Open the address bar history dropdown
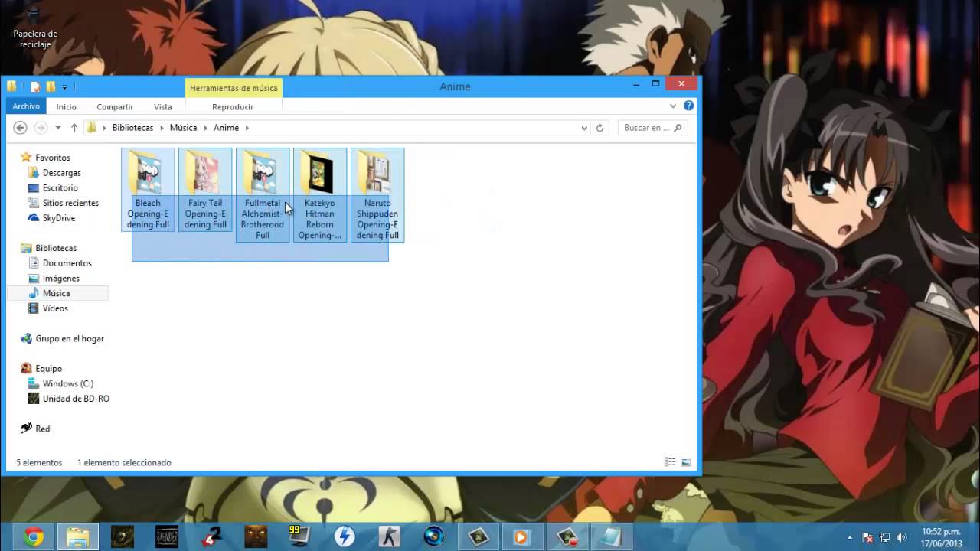 [584, 128]
